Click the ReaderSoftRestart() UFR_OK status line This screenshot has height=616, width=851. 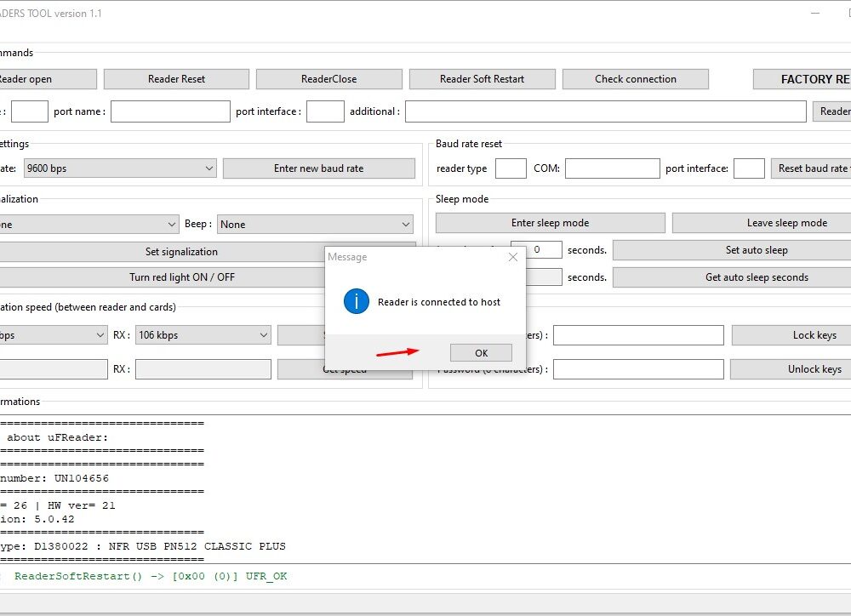151,576
